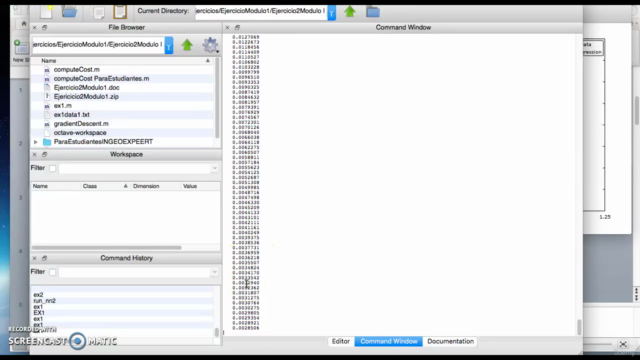Image resolution: width=640 pixels, height=360 pixels.
Task: Open the Current Directory dropdown list
Action: tap(331, 13)
